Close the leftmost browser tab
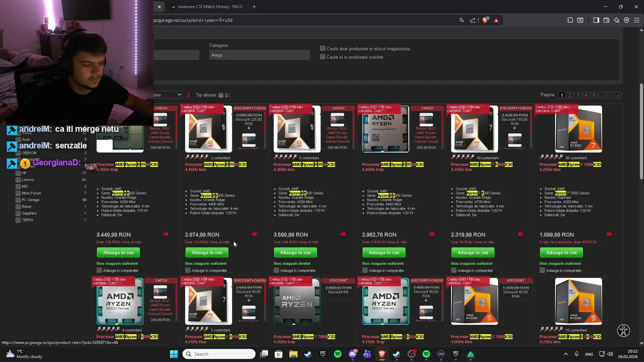Screen dimensions: 644x362 pyautogui.click(x=159, y=7)
